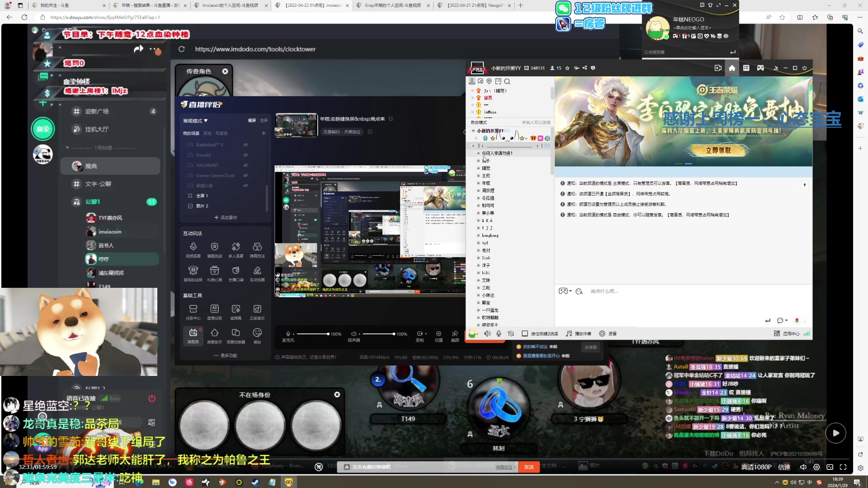Open 福星挑战 interactive feature
The image size is (868, 488).
tap(214, 249)
